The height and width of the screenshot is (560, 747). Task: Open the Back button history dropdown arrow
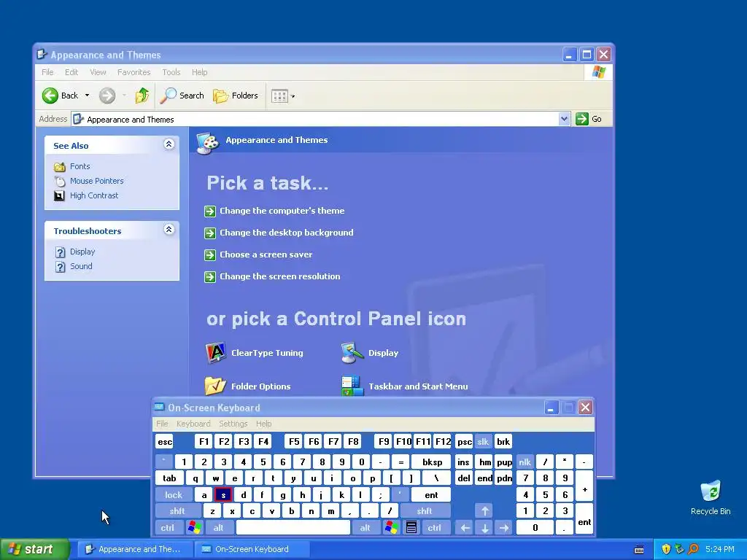click(x=88, y=96)
